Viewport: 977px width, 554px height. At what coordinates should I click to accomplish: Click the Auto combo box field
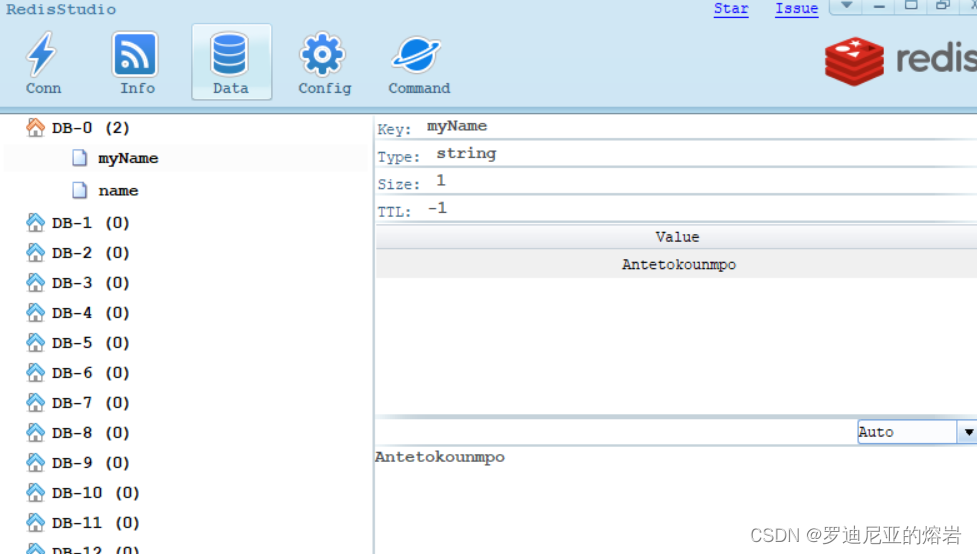[907, 432]
